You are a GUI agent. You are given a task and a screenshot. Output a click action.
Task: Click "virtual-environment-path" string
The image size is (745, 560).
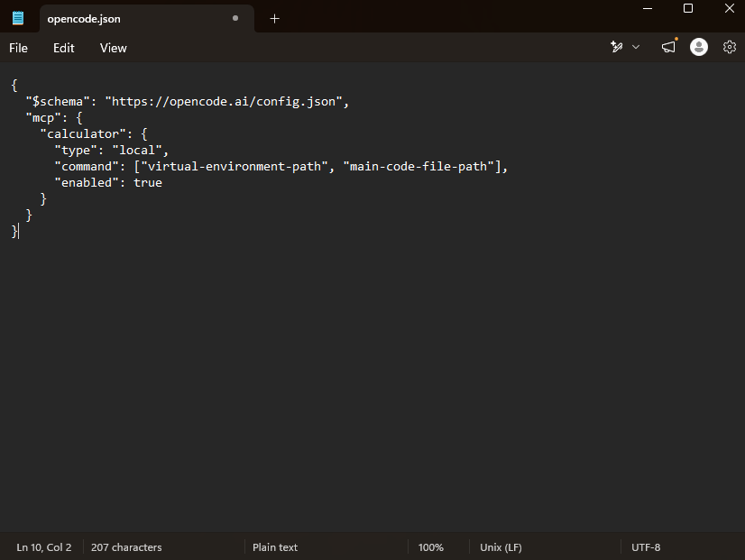point(235,166)
